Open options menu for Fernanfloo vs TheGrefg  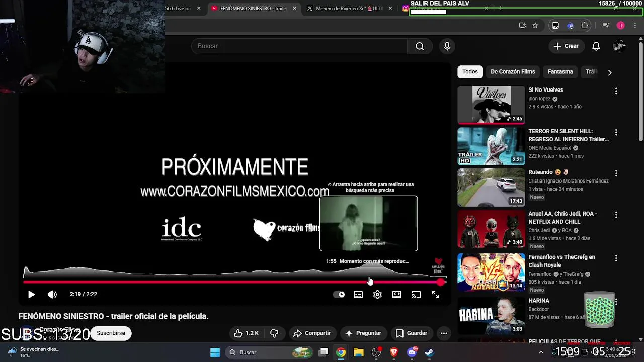616,258
